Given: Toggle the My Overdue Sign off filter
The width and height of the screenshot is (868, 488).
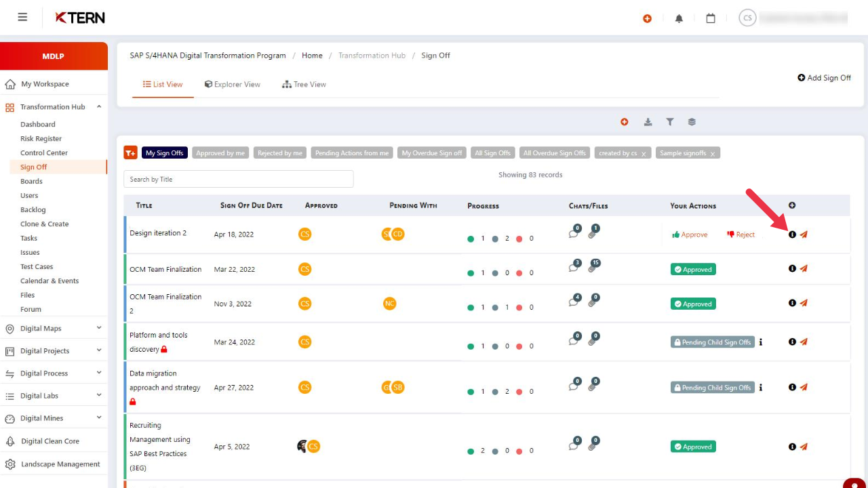Looking at the screenshot, I should (432, 153).
